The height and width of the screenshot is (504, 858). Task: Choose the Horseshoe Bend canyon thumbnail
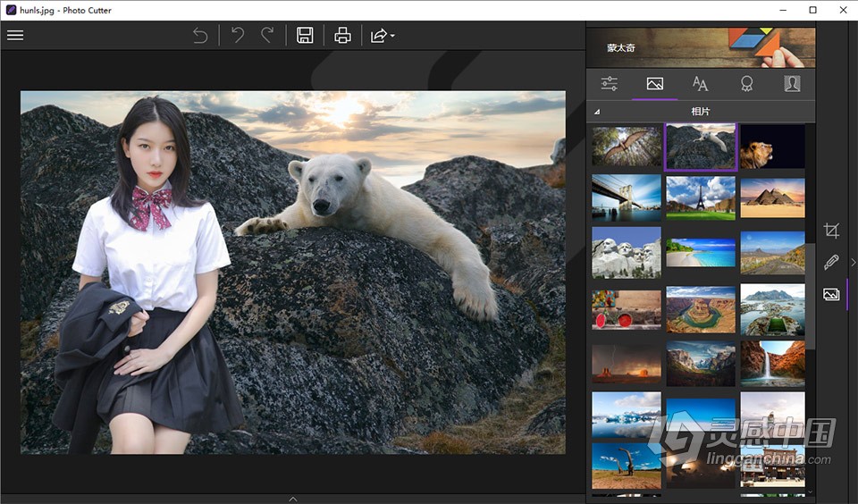701,310
